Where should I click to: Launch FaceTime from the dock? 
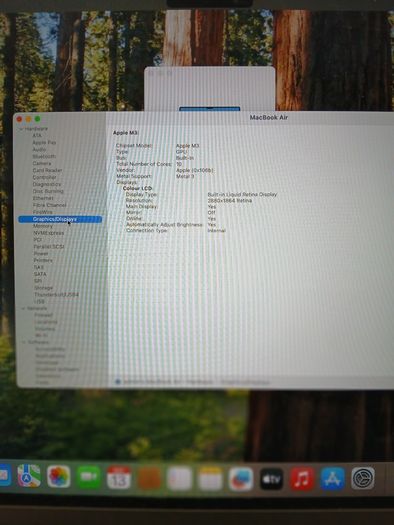[89, 477]
